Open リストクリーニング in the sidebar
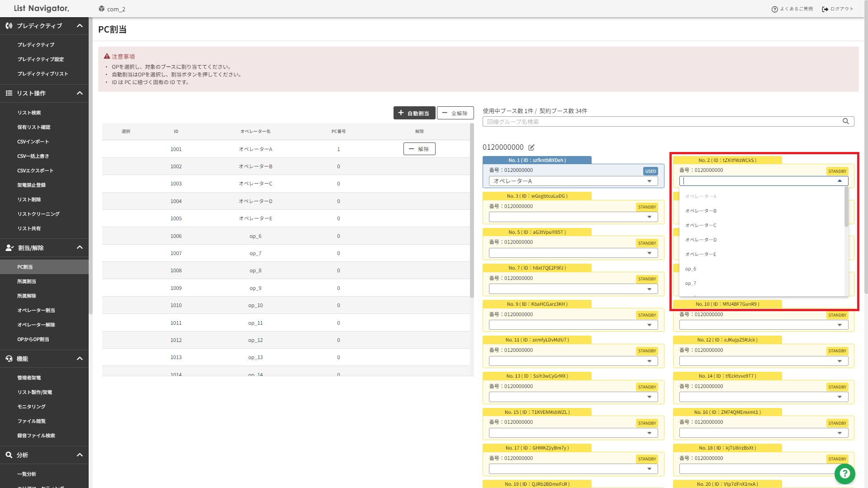868x488 pixels. (44, 214)
